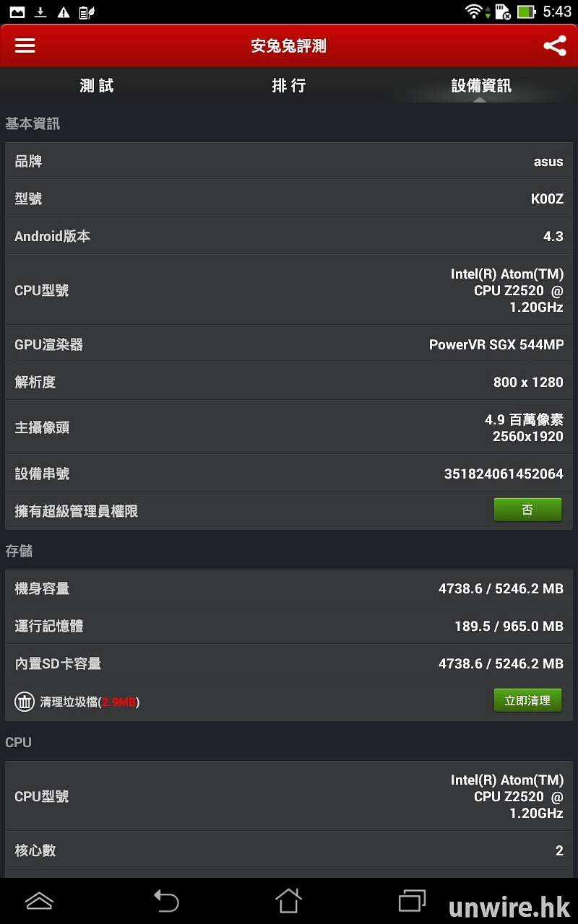
Task: Tap the Wi-Fi status icon
Action: 474,12
